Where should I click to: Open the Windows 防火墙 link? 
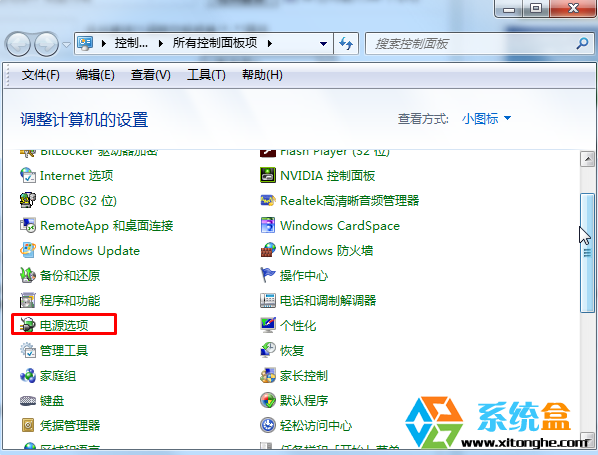tap(326, 251)
